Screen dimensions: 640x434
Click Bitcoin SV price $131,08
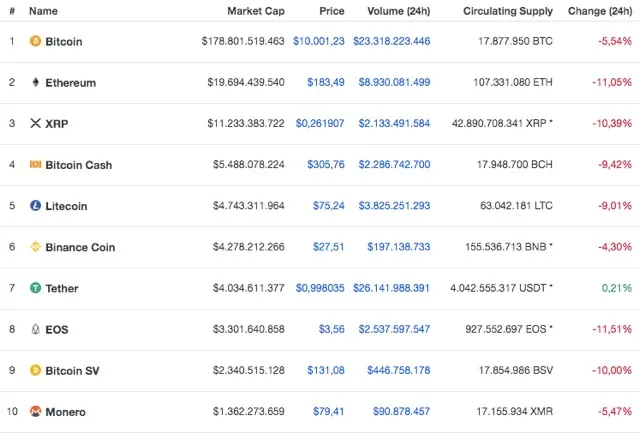326,370
